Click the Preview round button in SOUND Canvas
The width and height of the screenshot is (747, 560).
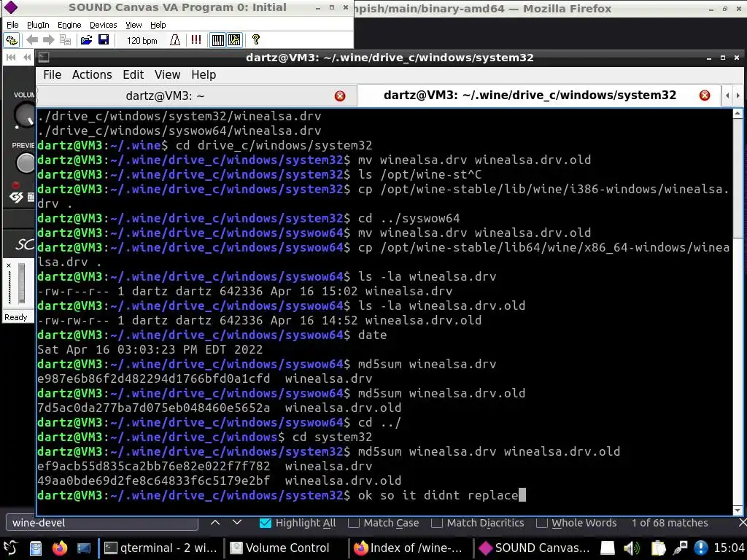coord(26,163)
